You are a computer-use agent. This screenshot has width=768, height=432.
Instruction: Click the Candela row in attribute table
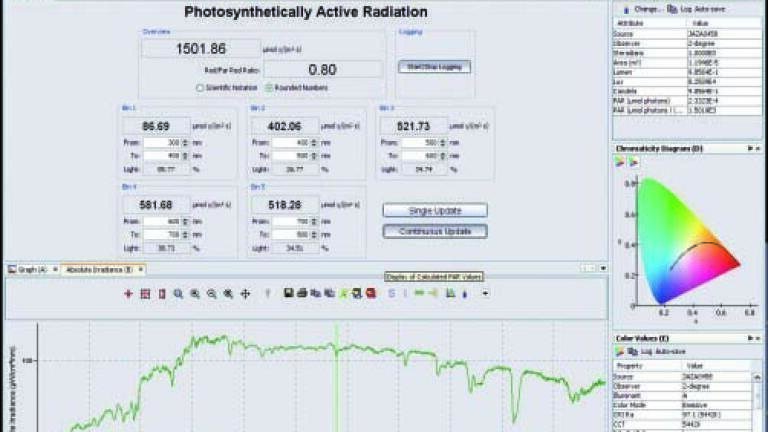[x=687, y=91]
